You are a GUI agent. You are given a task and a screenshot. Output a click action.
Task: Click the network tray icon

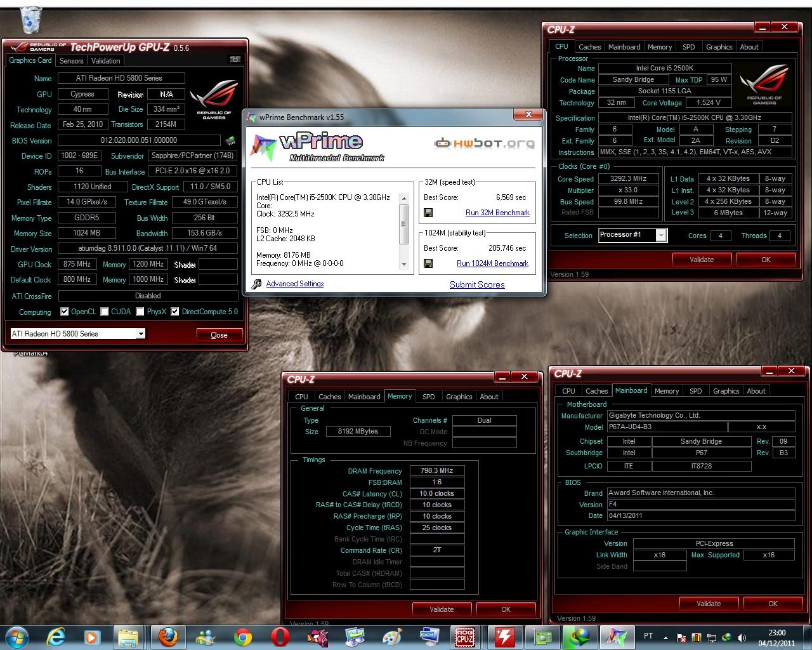click(712, 637)
